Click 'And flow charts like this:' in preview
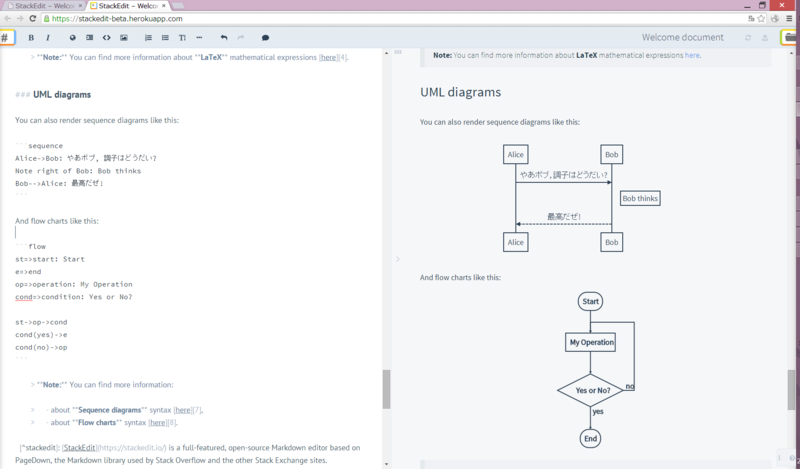The image size is (800, 469). [460, 278]
